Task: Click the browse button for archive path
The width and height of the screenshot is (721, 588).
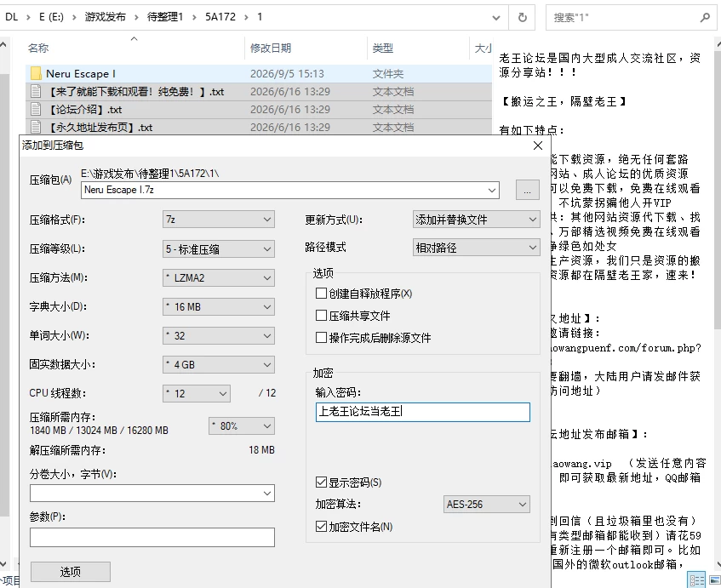Action: point(528,191)
